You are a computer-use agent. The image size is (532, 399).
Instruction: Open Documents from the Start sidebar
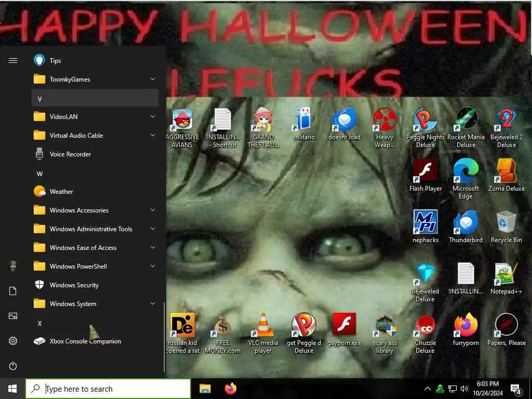coord(13,291)
